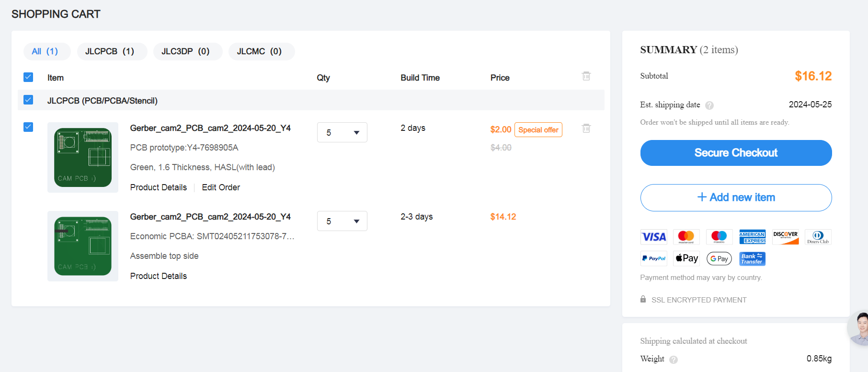
Task: Click the $16.12 subtotal amount
Action: click(x=813, y=76)
